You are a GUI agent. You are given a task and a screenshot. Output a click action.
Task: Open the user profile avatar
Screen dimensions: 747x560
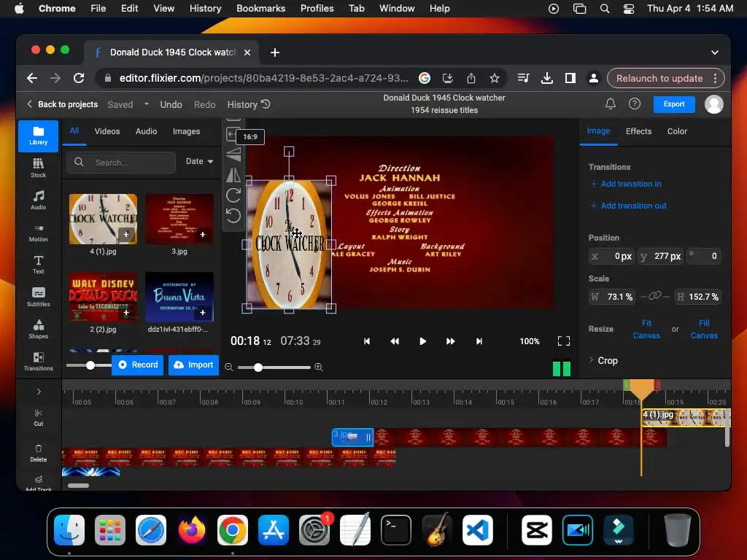[x=713, y=104]
